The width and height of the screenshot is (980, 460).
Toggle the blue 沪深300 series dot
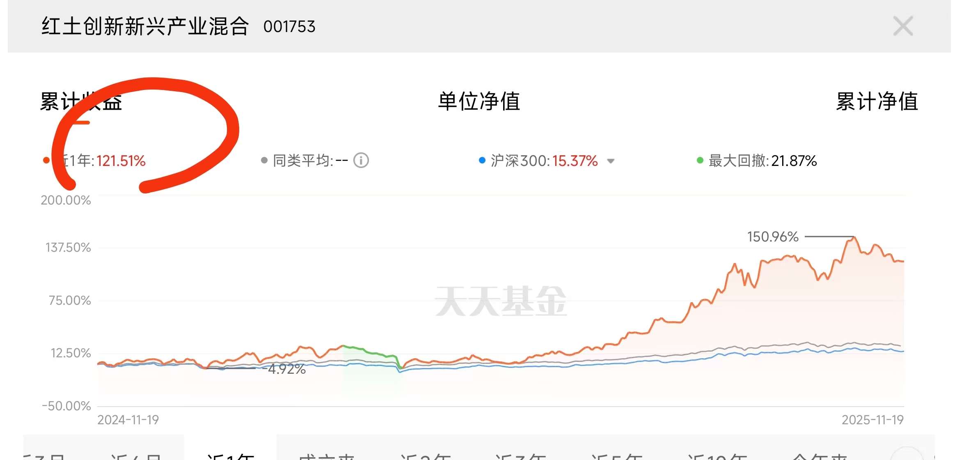pos(482,160)
